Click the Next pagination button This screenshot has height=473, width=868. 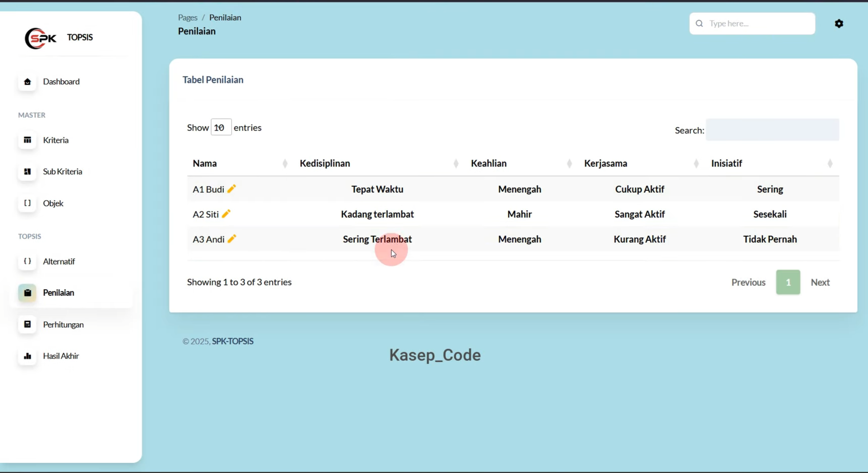820,282
